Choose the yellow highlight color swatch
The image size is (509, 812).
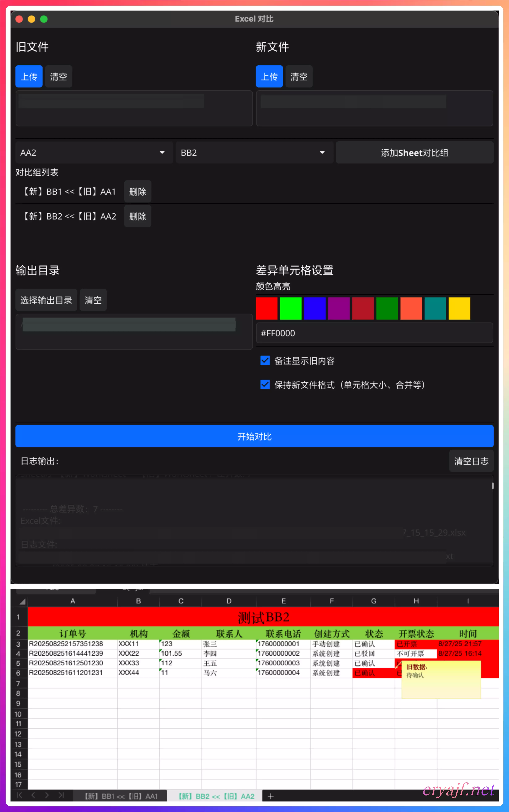459,308
